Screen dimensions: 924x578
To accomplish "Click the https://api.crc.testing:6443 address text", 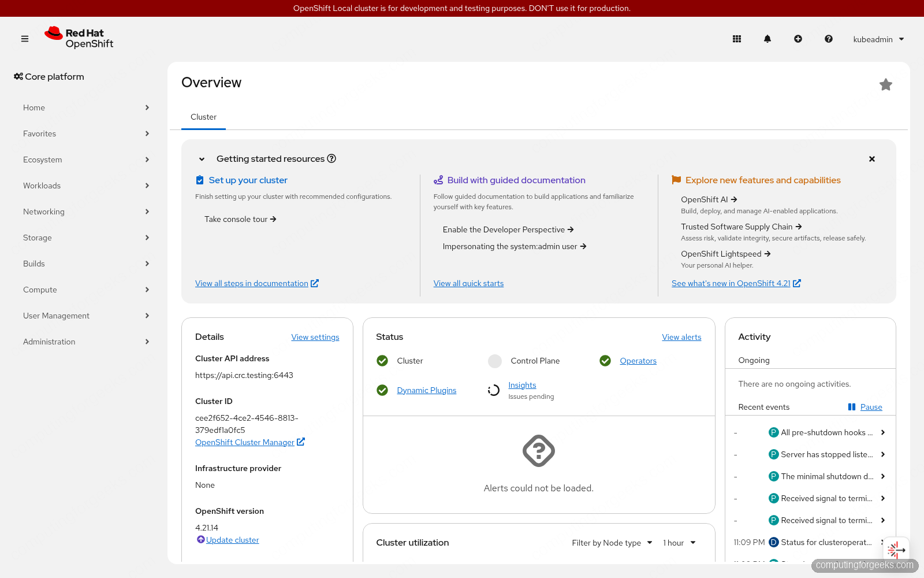I will point(244,375).
